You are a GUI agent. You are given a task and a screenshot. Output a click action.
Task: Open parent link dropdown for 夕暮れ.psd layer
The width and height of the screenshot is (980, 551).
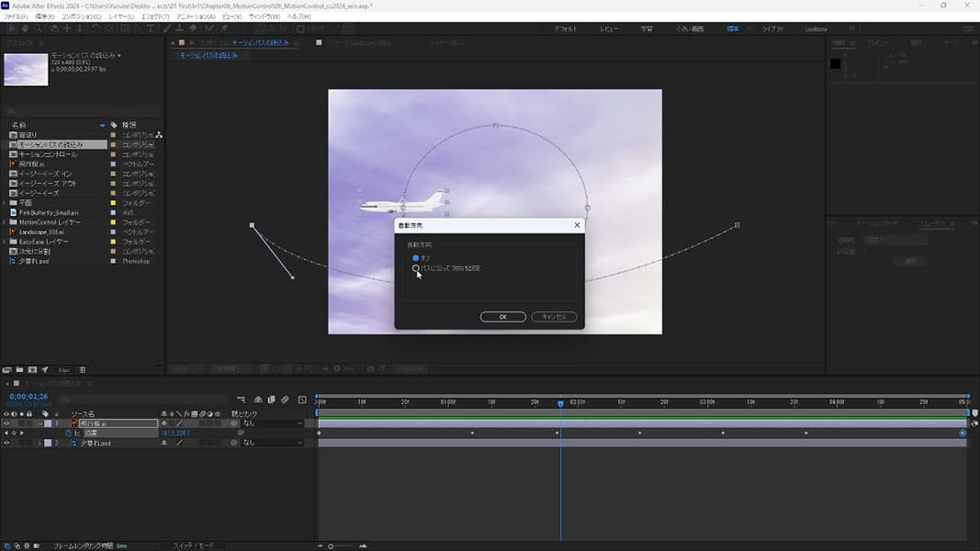pyautogui.click(x=273, y=443)
